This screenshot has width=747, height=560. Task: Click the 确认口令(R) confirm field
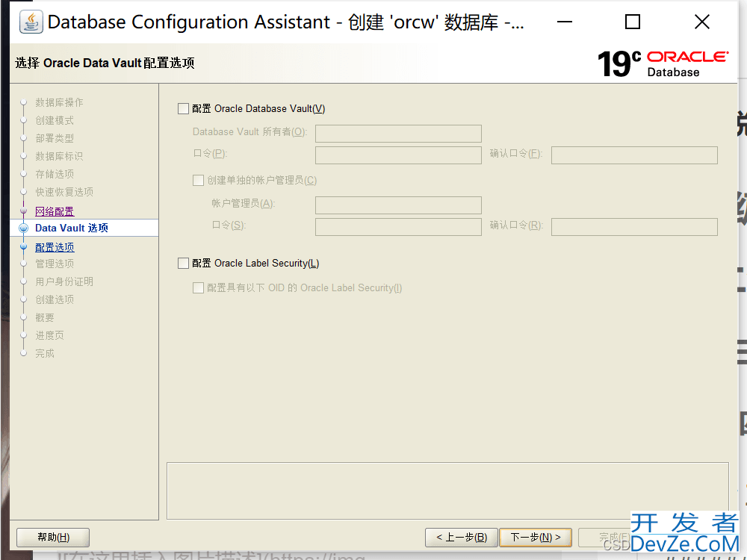tap(634, 227)
